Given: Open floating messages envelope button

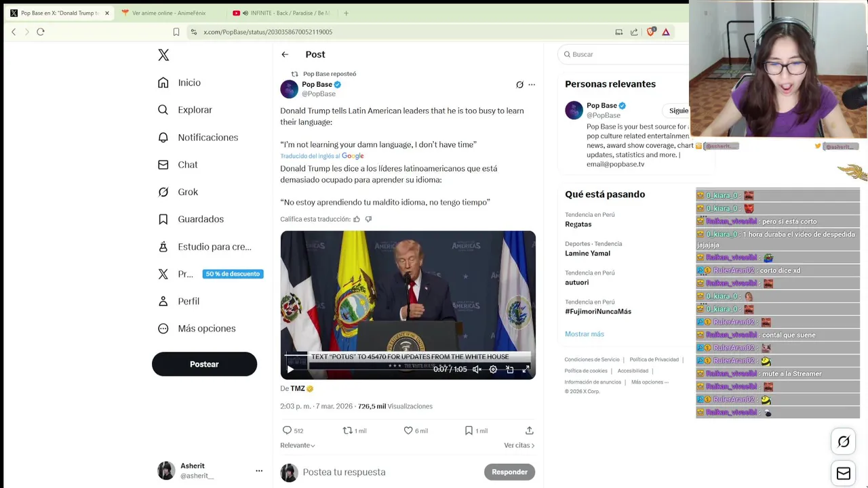Looking at the screenshot, I should click(844, 474).
